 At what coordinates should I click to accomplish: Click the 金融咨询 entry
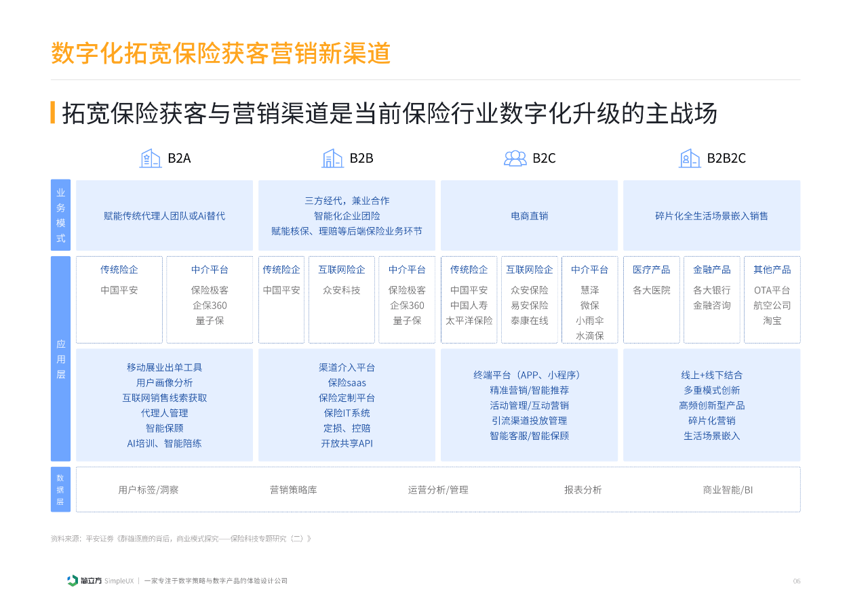click(x=711, y=305)
